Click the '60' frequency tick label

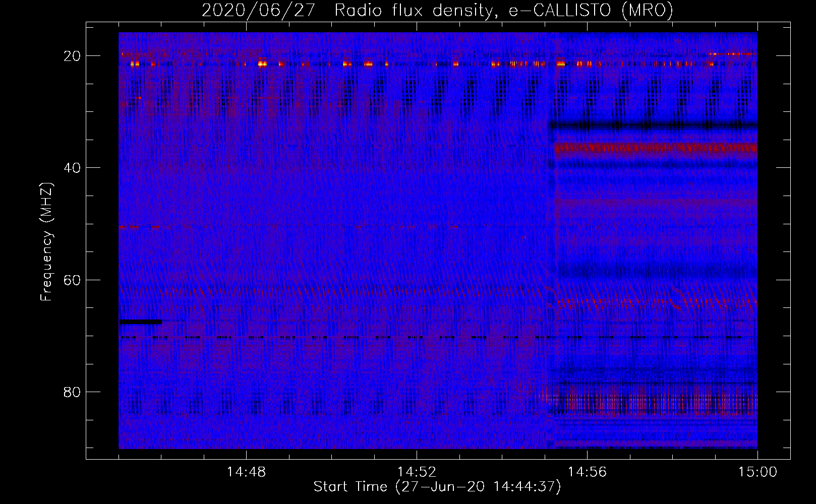pyautogui.click(x=73, y=280)
